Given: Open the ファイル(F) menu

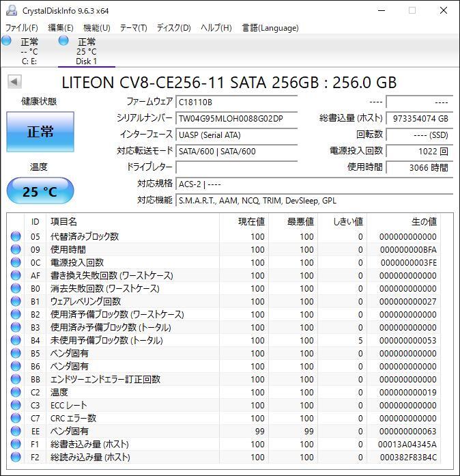Looking at the screenshot, I should (22, 28).
